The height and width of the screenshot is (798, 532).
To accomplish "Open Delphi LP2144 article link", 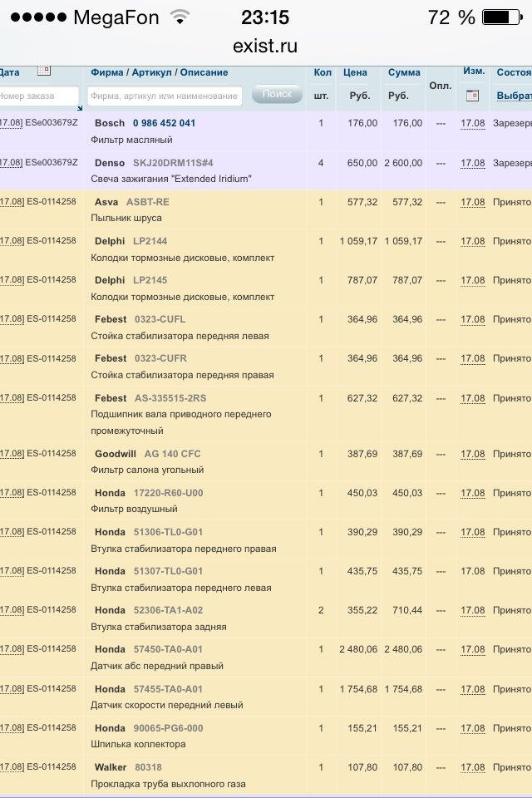I will [150, 241].
